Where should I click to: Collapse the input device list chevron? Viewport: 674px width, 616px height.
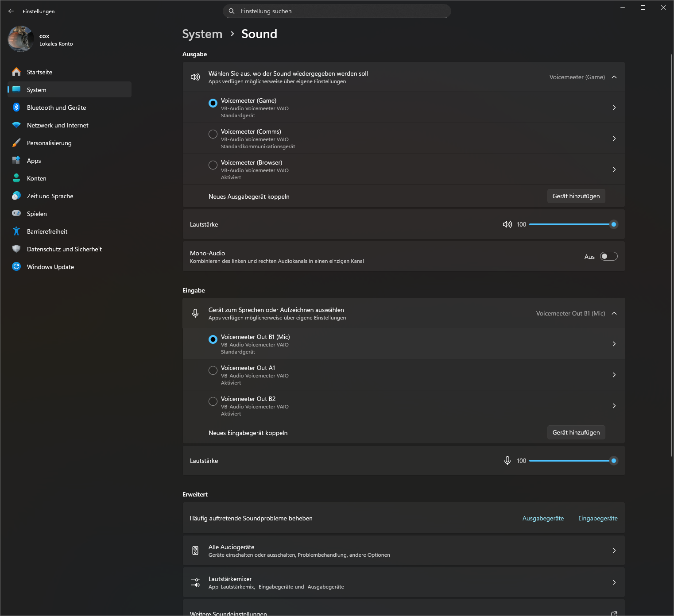614,313
